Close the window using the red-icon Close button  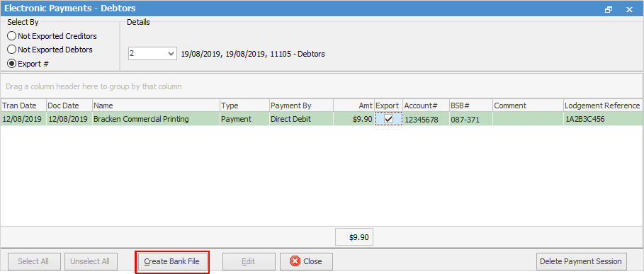[306, 261]
